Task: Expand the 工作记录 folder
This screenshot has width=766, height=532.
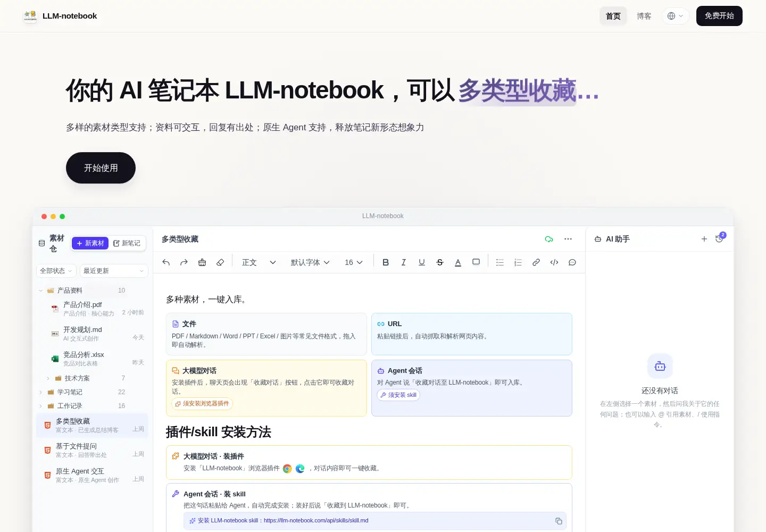Action: (41, 406)
